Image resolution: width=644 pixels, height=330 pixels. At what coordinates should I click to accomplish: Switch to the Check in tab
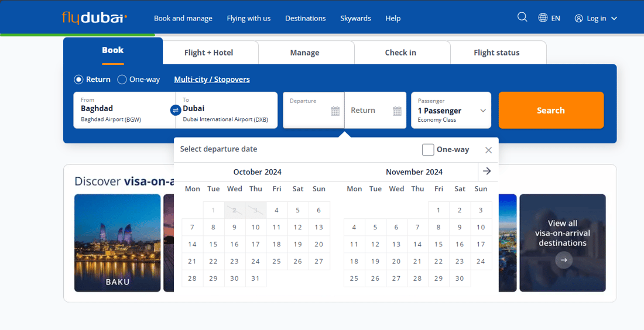point(402,53)
